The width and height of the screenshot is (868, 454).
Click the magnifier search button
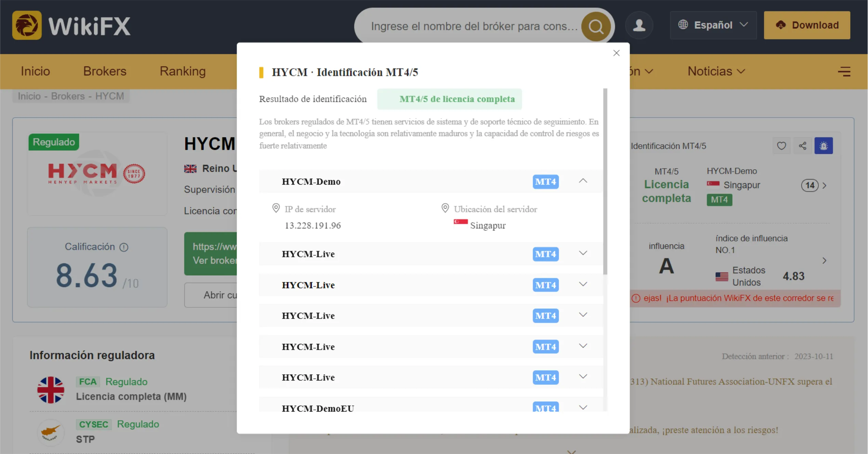click(x=596, y=26)
